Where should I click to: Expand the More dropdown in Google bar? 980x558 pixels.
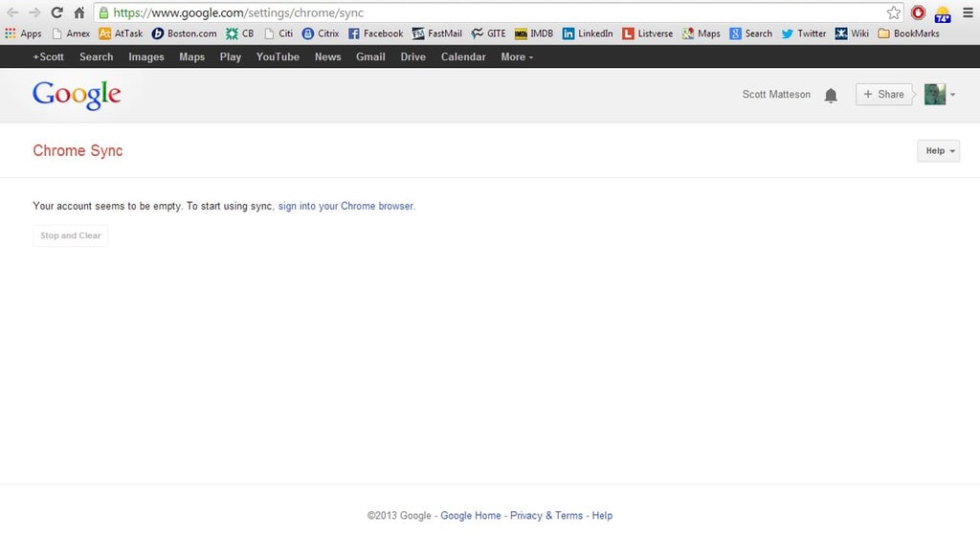517,56
